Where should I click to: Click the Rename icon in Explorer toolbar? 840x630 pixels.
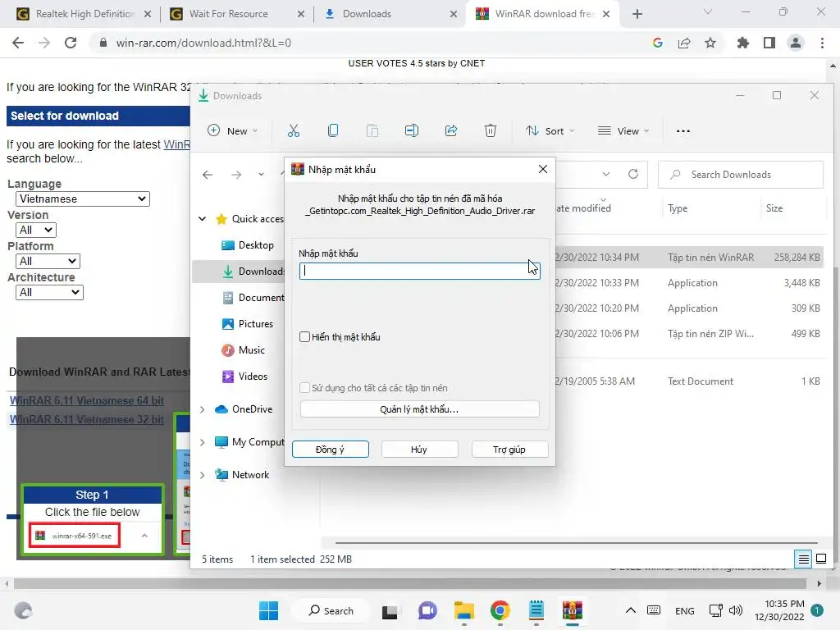click(x=412, y=130)
